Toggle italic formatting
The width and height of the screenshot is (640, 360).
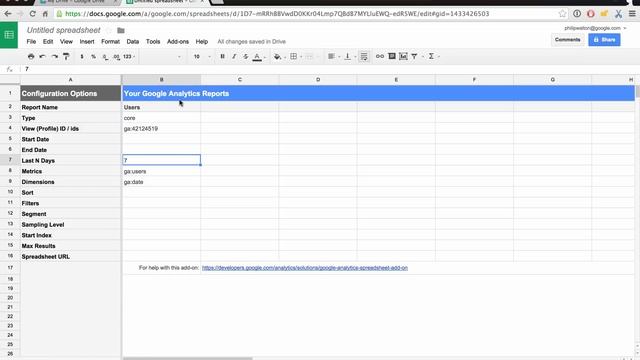pyautogui.click(x=234, y=56)
